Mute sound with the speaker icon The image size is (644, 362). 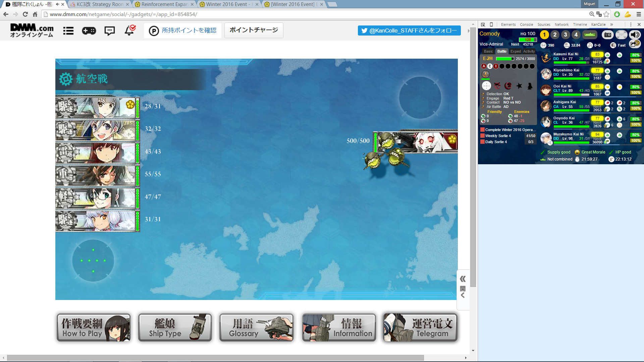[635, 35]
